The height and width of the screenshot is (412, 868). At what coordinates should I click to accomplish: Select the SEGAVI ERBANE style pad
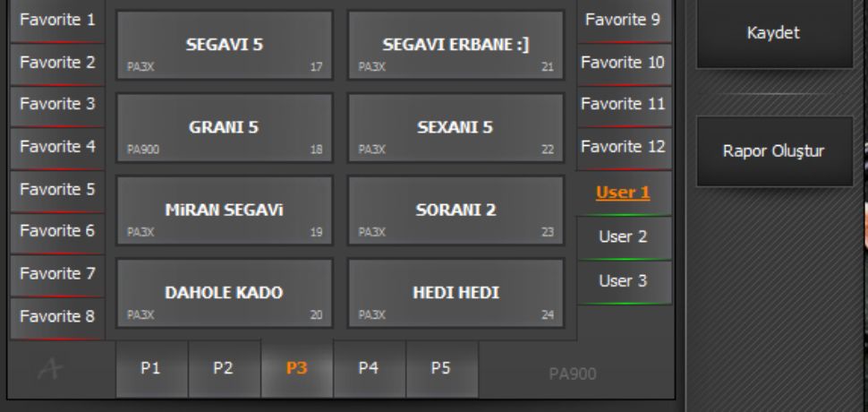[455, 45]
